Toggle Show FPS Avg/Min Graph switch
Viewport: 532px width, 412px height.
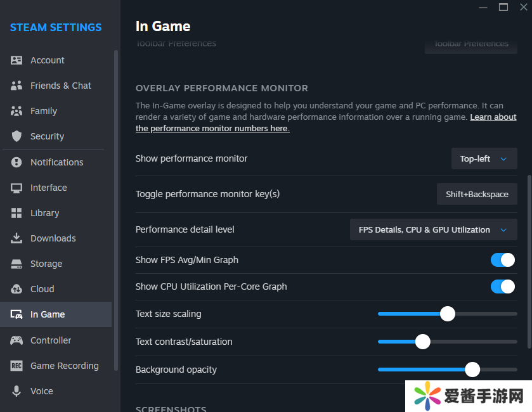(503, 260)
